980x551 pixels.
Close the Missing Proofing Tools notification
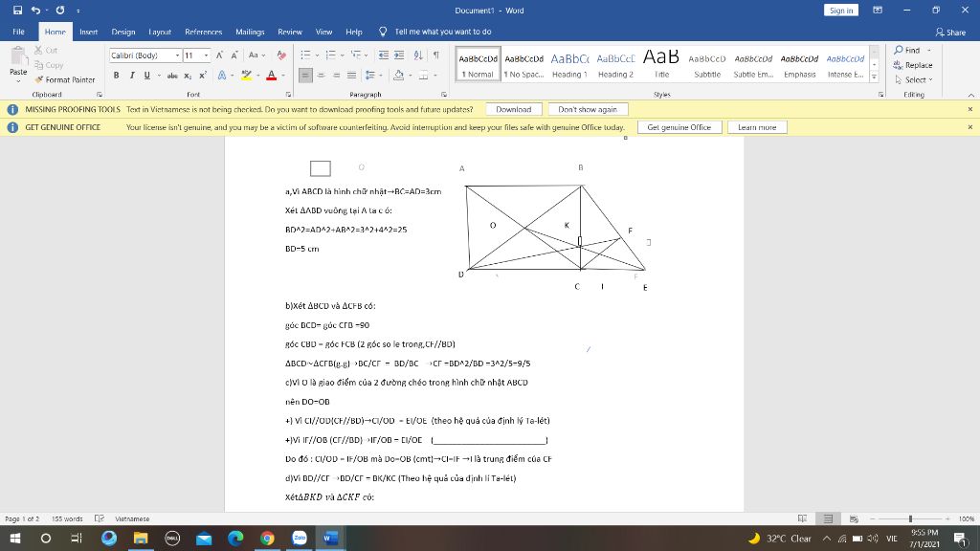pos(970,109)
